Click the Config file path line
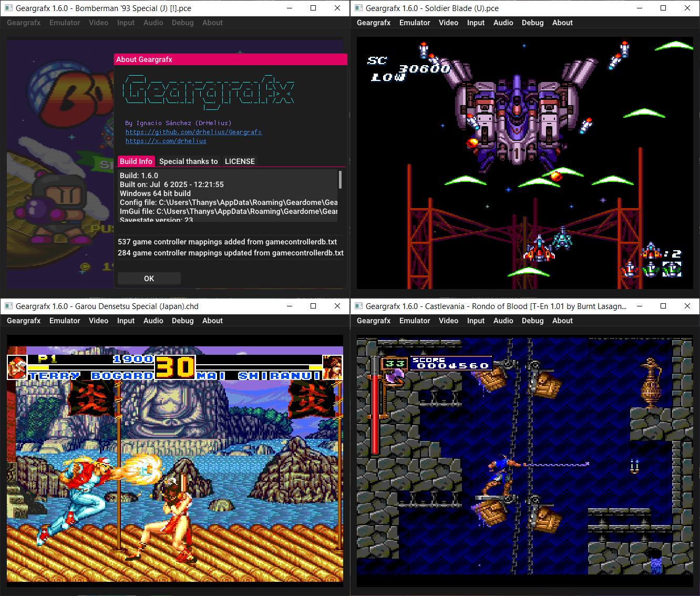 pyautogui.click(x=229, y=202)
